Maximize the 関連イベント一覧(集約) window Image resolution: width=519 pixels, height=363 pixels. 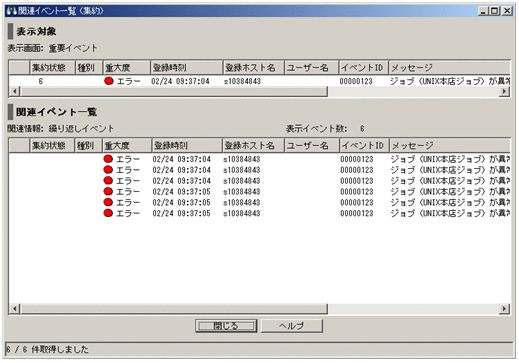click(x=495, y=11)
